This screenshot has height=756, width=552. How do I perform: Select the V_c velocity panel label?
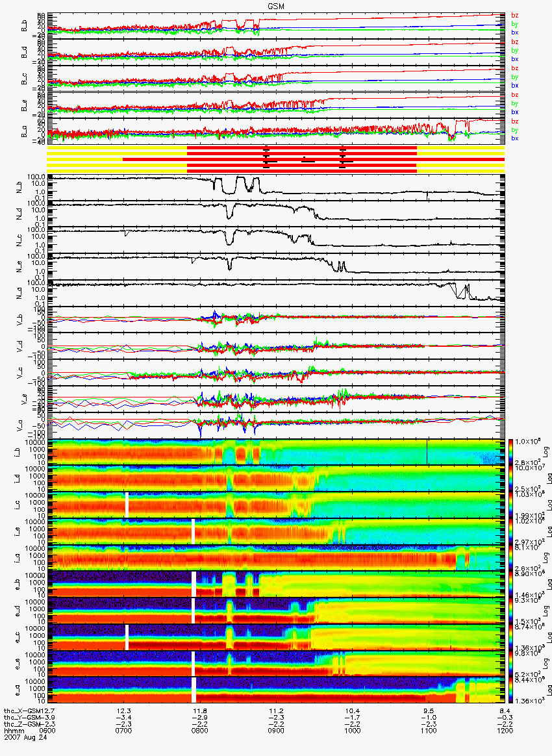coord(19,372)
